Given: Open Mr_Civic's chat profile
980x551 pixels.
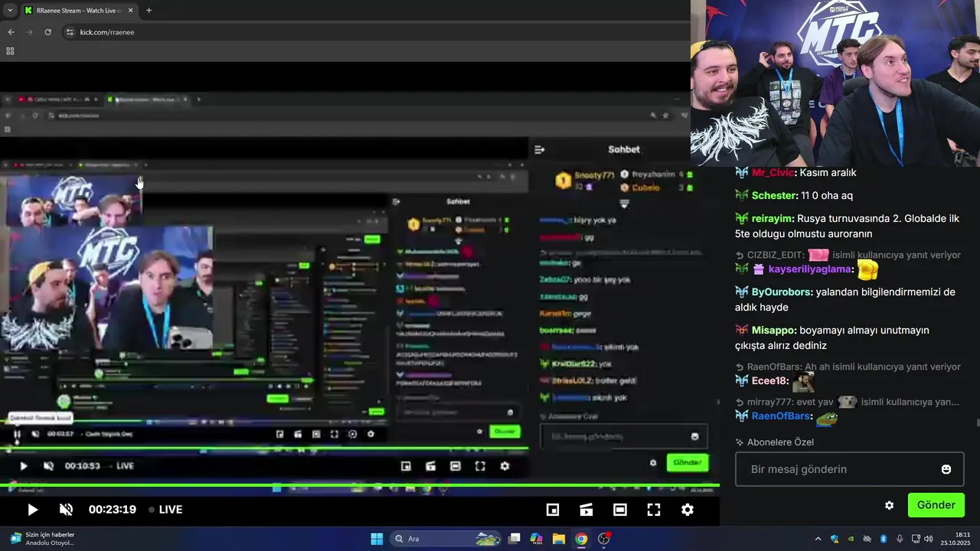Looking at the screenshot, I should coord(773,173).
